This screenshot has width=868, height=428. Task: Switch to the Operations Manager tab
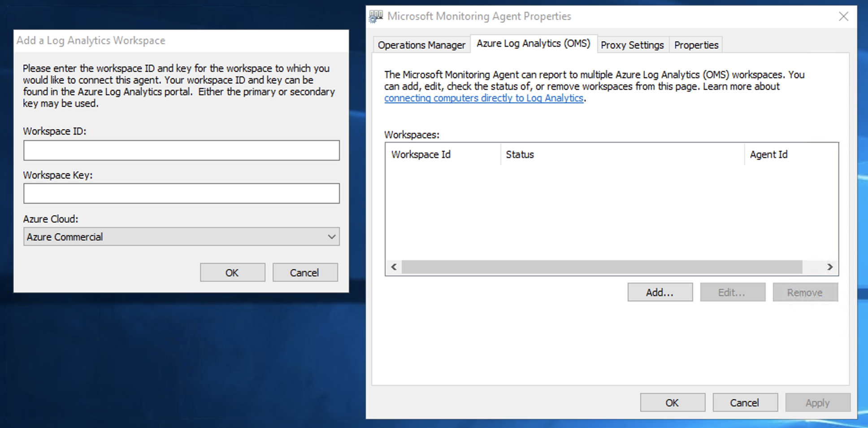[x=421, y=45]
